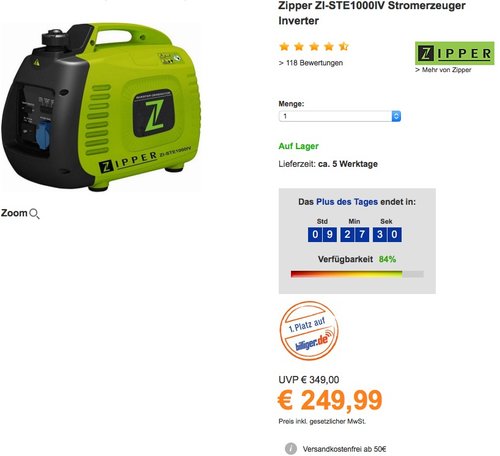Screen dimensions: 500x456
Task: Click the blue quantity stepper arrows
Action: point(396,116)
